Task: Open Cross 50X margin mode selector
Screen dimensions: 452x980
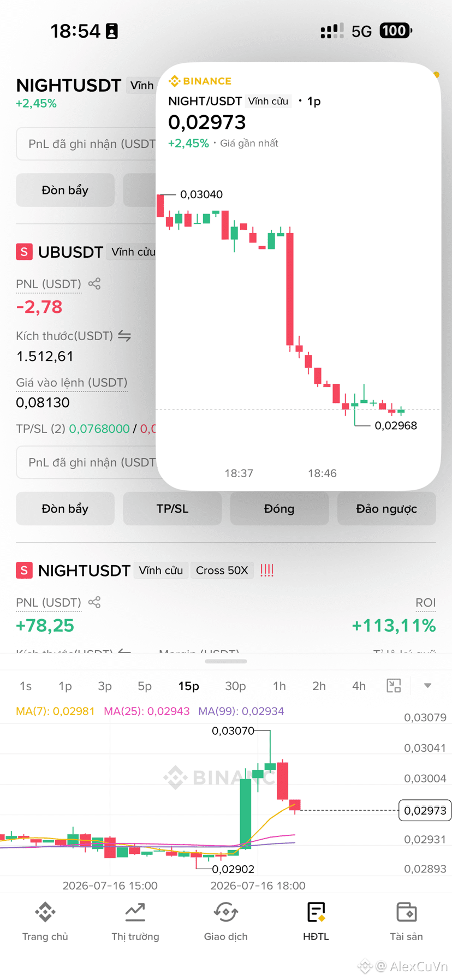Action: [222, 571]
